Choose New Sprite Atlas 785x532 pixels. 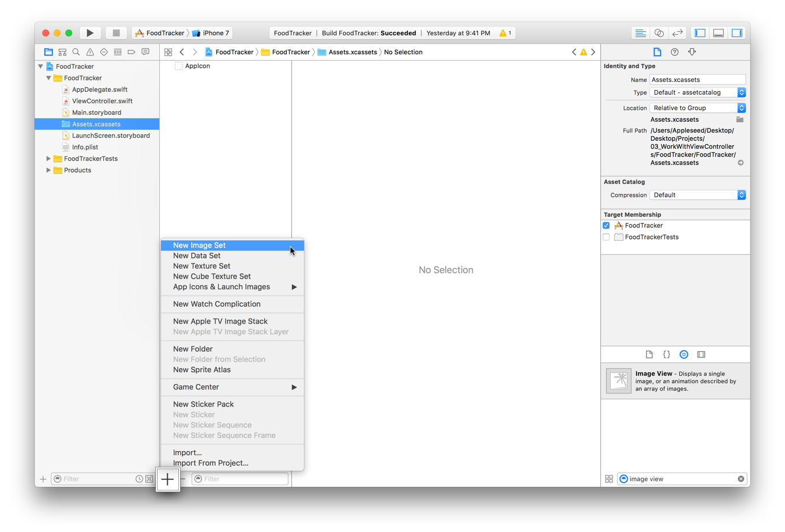click(232, 370)
